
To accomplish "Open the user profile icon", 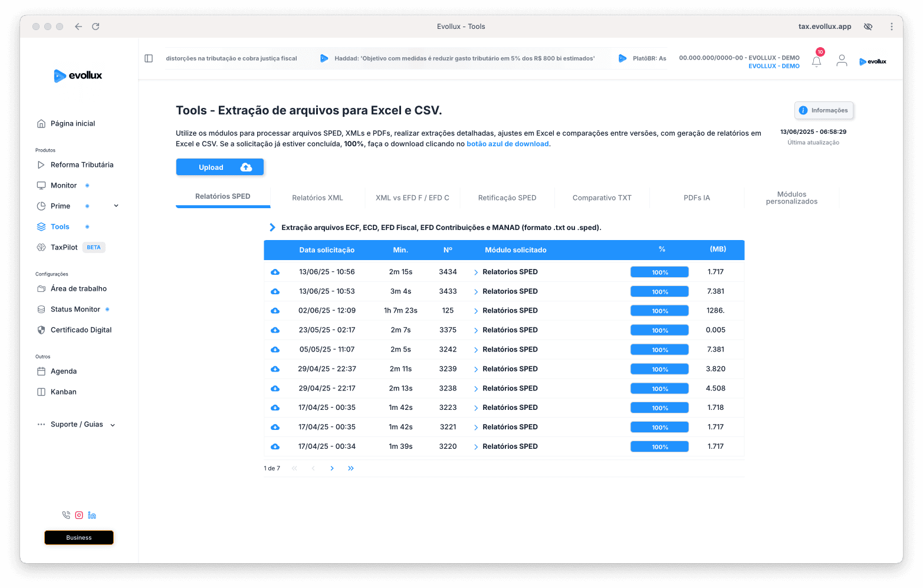I will [842, 60].
